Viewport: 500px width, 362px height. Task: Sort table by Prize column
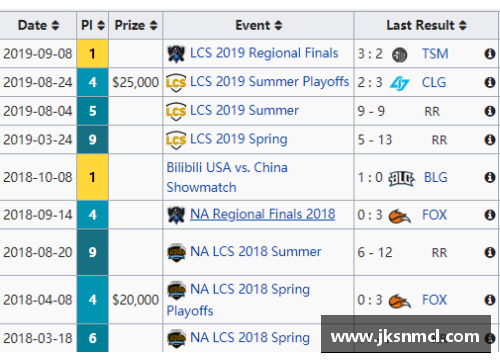(136, 25)
